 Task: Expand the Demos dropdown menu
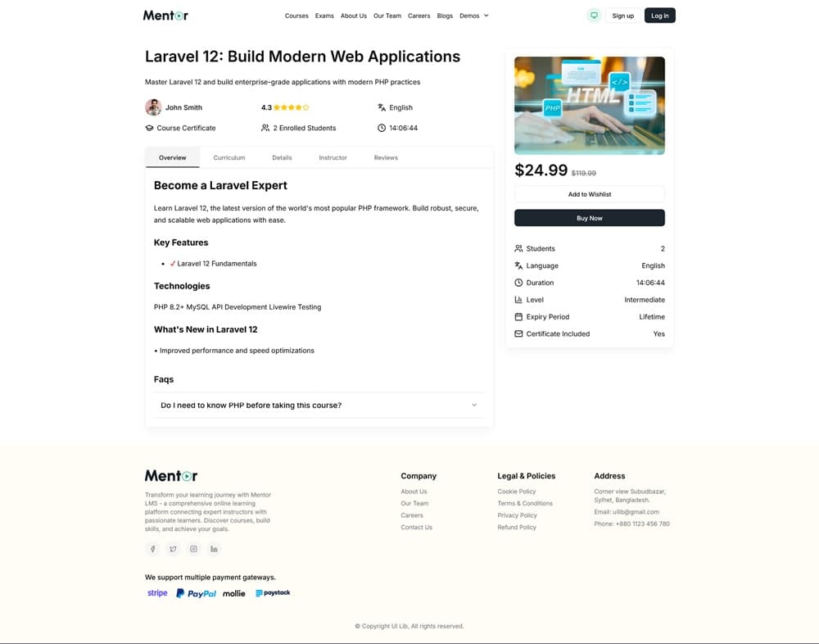tap(473, 16)
